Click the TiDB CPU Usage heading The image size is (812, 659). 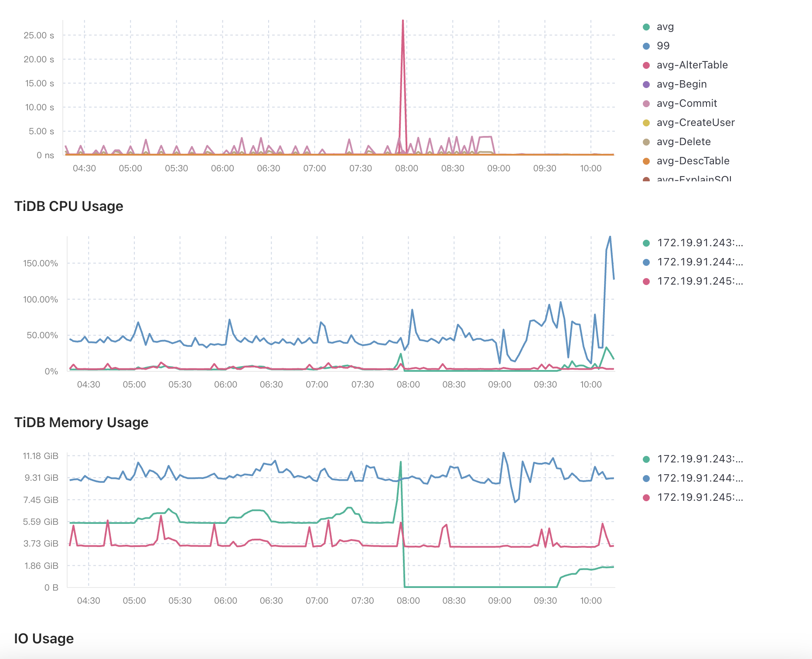point(69,206)
